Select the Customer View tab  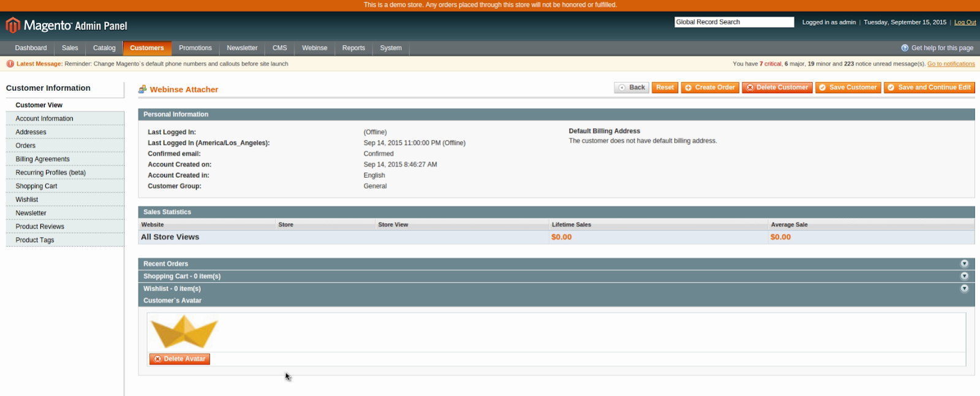click(x=65, y=105)
